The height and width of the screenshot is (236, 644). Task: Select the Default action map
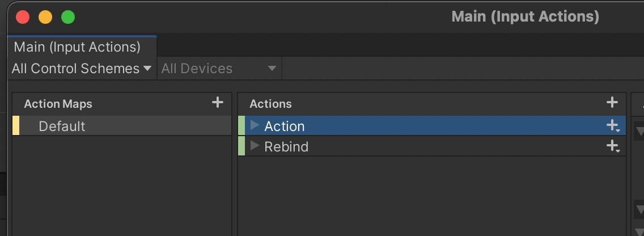62,126
